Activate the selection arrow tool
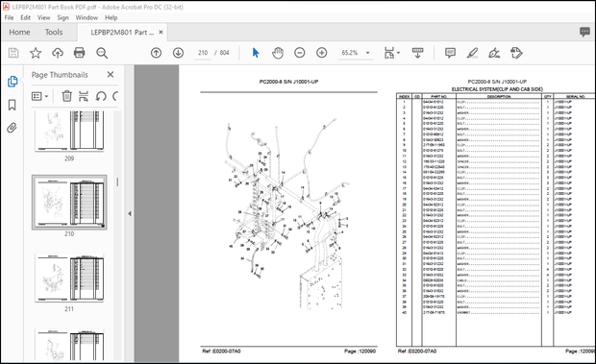 pos(256,53)
